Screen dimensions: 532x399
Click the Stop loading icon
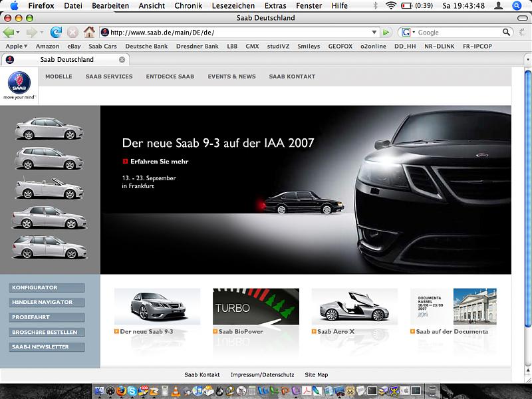[72, 33]
